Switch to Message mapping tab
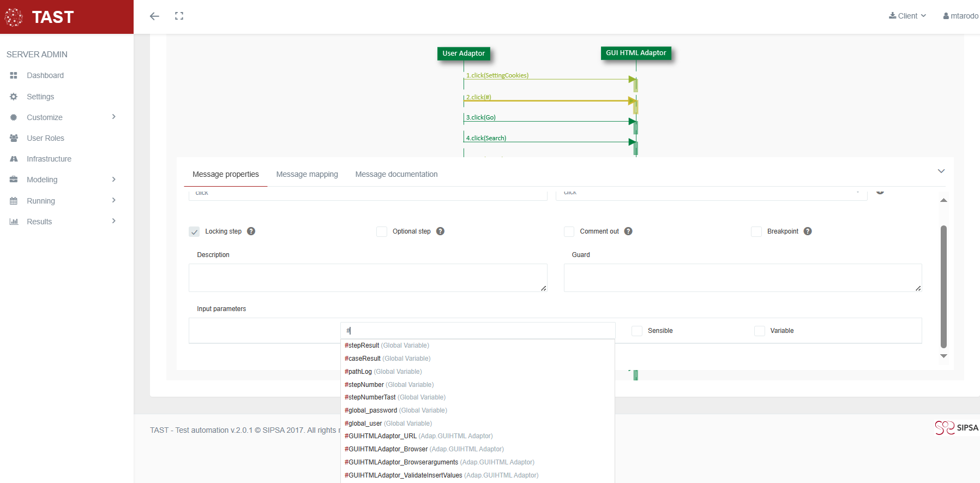Viewport: 980px width, 483px height. [307, 174]
